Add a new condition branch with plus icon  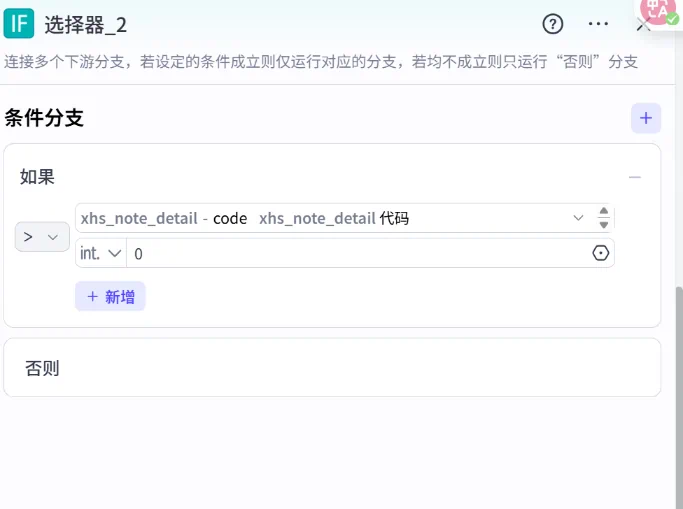click(x=645, y=118)
